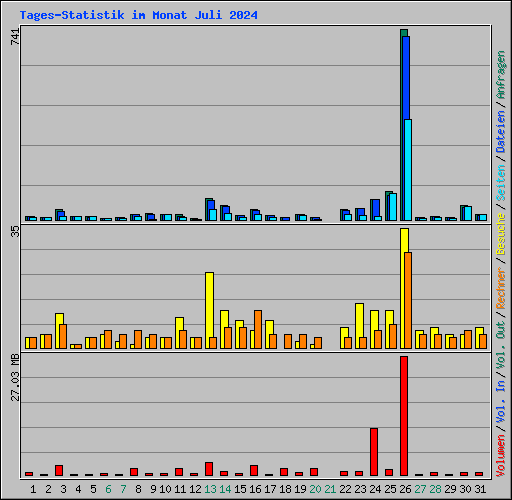Select weekend day '20' on the x-axis
The width and height of the screenshot is (512, 500).
click(315, 489)
